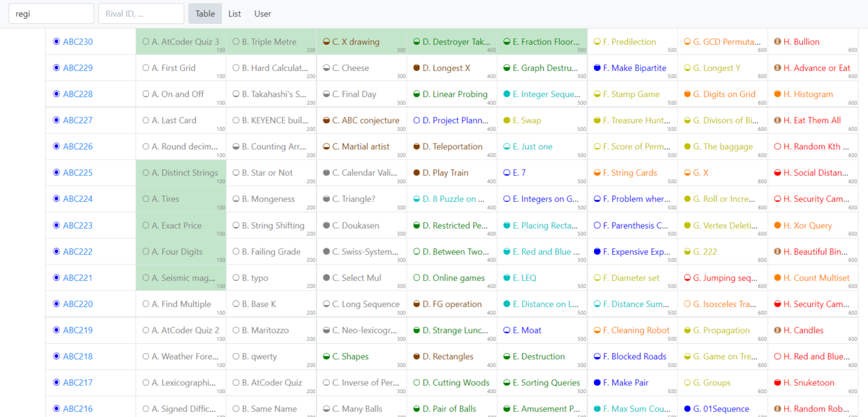
Task: Click the blue circle icon beside ABC227
Action: click(56, 120)
